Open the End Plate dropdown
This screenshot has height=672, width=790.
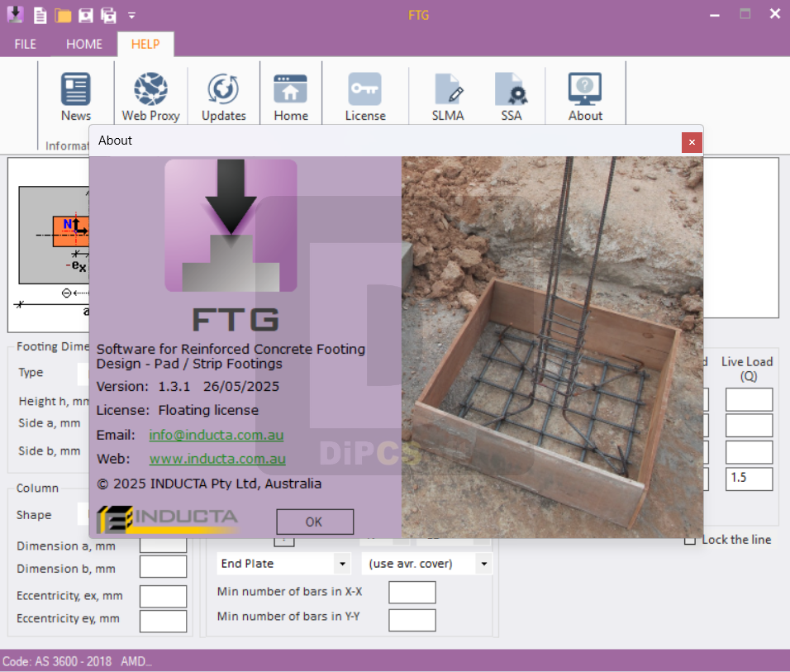tap(283, 564)
